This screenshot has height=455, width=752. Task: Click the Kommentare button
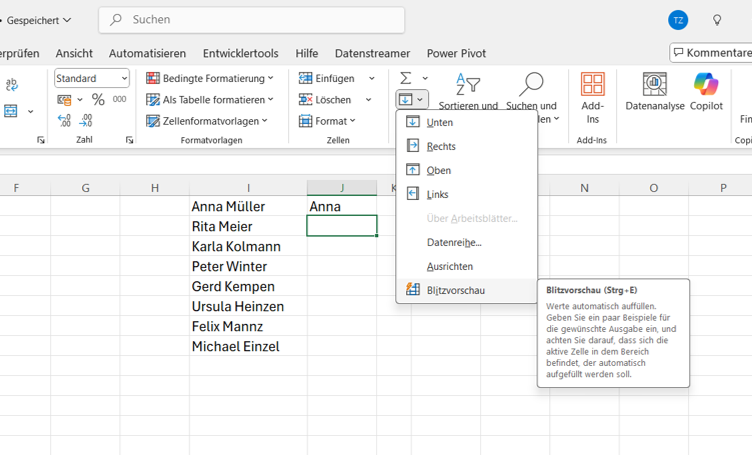(711, 53)
